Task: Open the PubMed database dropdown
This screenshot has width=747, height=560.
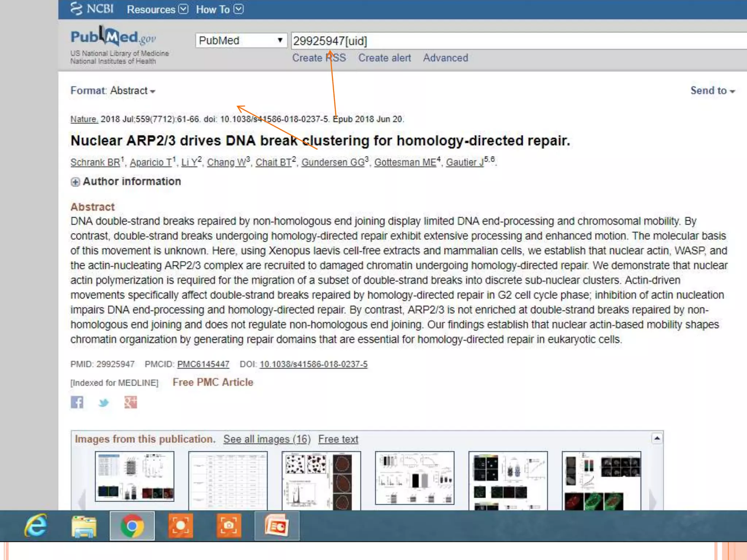Action: tap(241, 40)
